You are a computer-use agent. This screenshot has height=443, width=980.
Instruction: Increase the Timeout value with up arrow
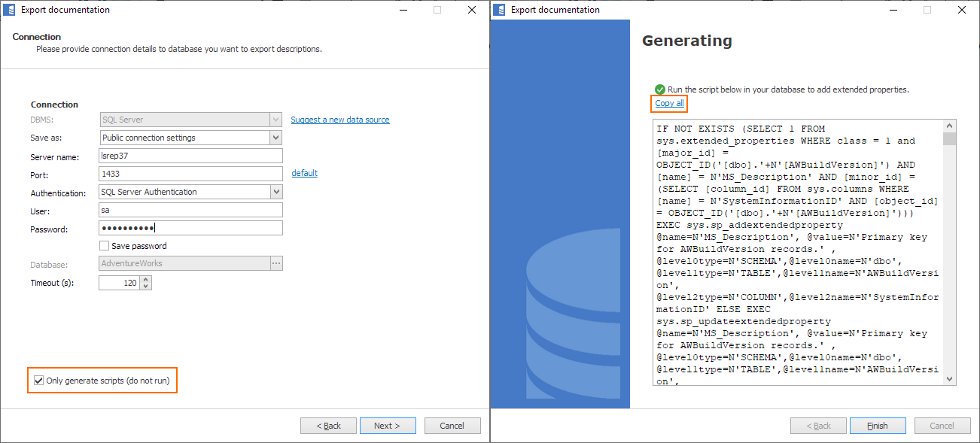[146, 280]
